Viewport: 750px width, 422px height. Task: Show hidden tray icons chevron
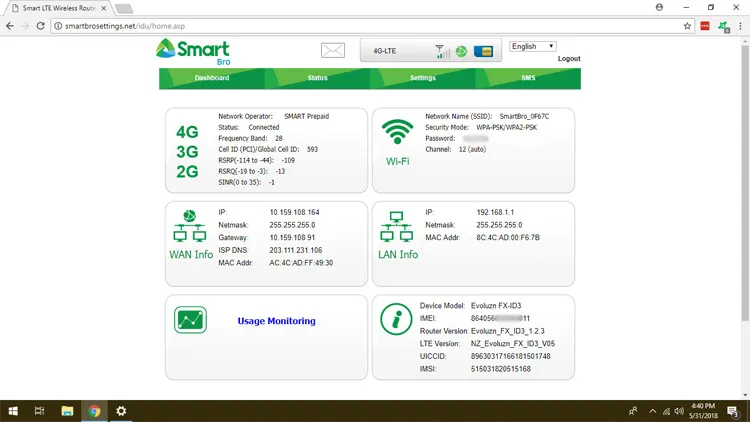click(x=652, y=411)
